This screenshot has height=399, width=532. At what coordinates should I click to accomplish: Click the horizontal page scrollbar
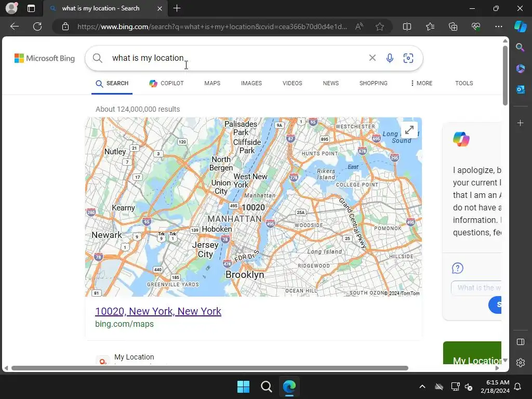pyautogui.click(x=210, y=368)
